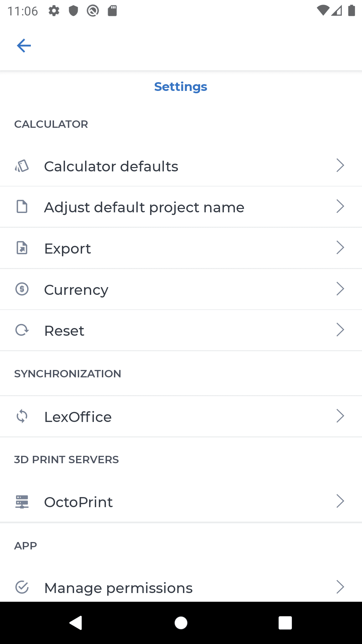The width and height of the screenshot is (362, 644).
Task: Click the chevron next to Export
Action: pos(340,248)
